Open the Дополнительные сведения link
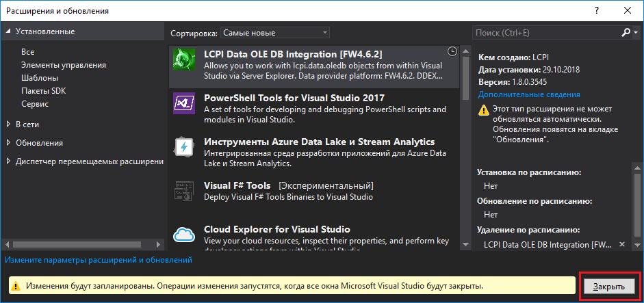Viewport: 644px width, 303px height. (529, 94)
